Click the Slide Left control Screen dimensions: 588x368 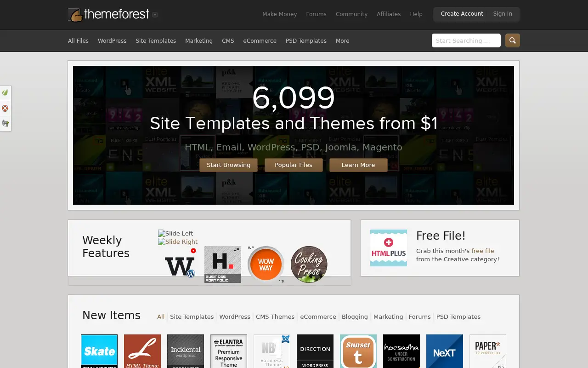click(x=175, y=233)
